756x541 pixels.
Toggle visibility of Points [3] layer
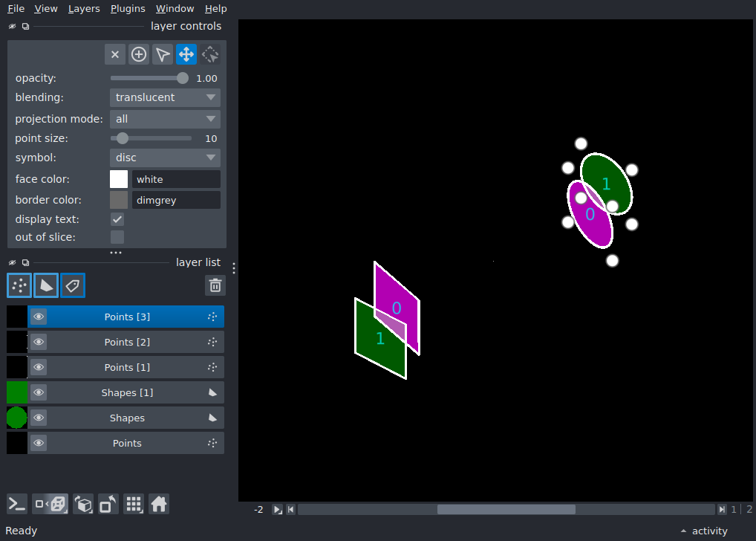pos(39,317)
